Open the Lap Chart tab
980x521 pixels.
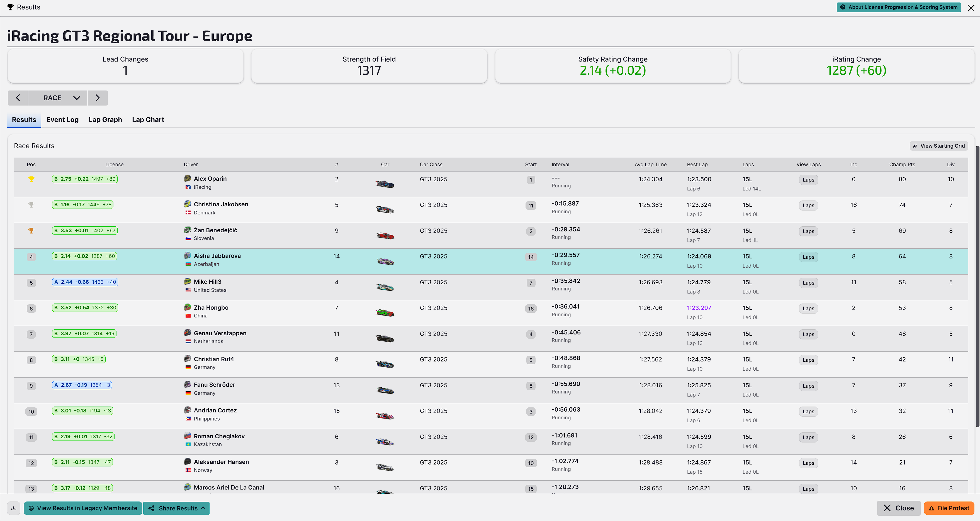point(148,120)
